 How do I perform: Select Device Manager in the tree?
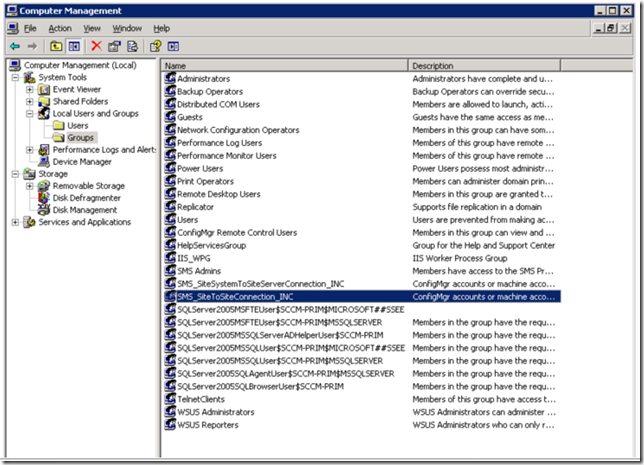pos(82,162)
